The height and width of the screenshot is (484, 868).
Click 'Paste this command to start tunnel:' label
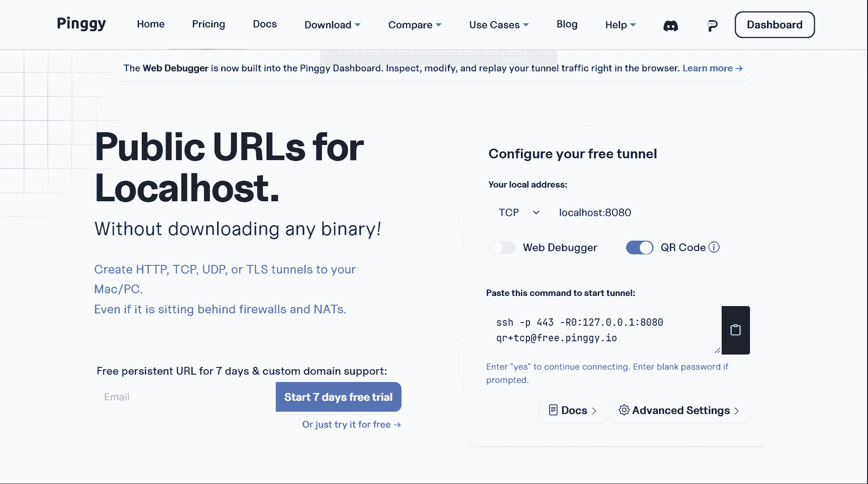(561, 293)
